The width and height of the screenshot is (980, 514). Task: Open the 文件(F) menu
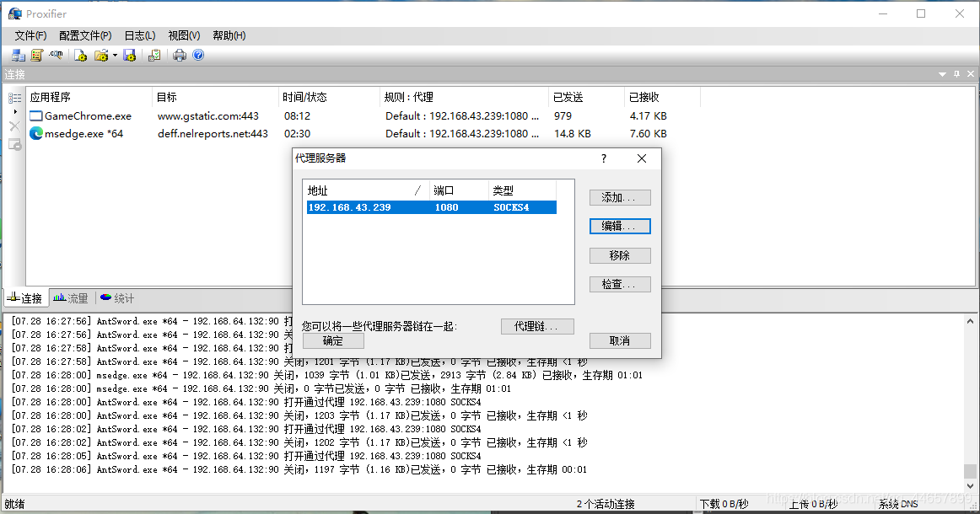click(x=30, y=35)
